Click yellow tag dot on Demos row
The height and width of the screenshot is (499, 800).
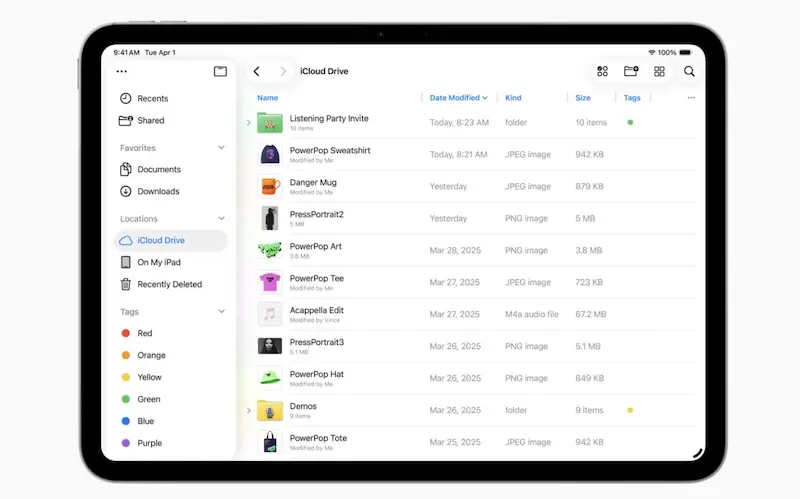630,410
